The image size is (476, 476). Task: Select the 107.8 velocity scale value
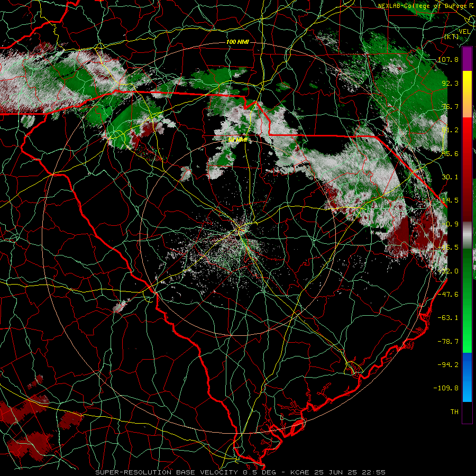448,59
